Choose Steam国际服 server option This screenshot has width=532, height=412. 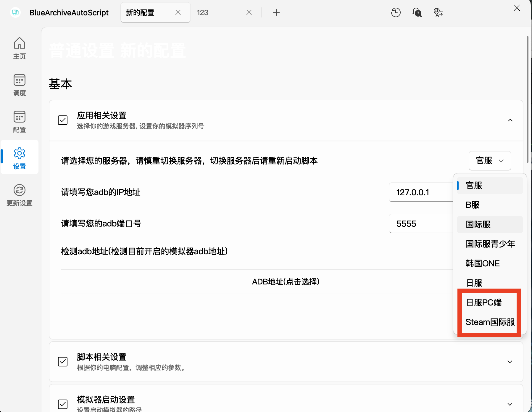(x=490, y=322)
